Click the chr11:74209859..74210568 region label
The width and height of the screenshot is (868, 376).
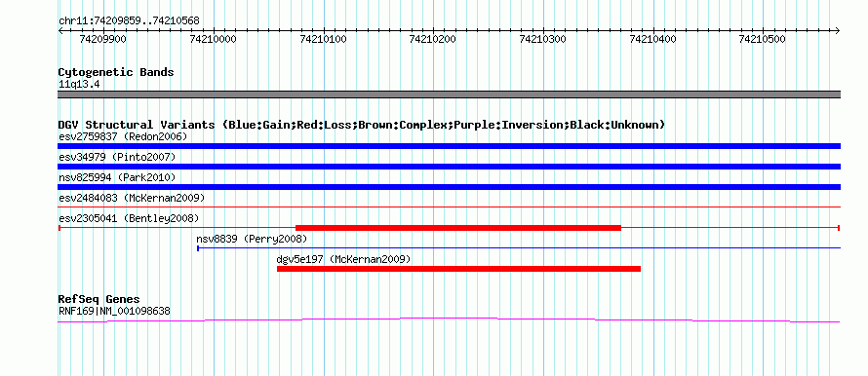click(x=129, y=21)
